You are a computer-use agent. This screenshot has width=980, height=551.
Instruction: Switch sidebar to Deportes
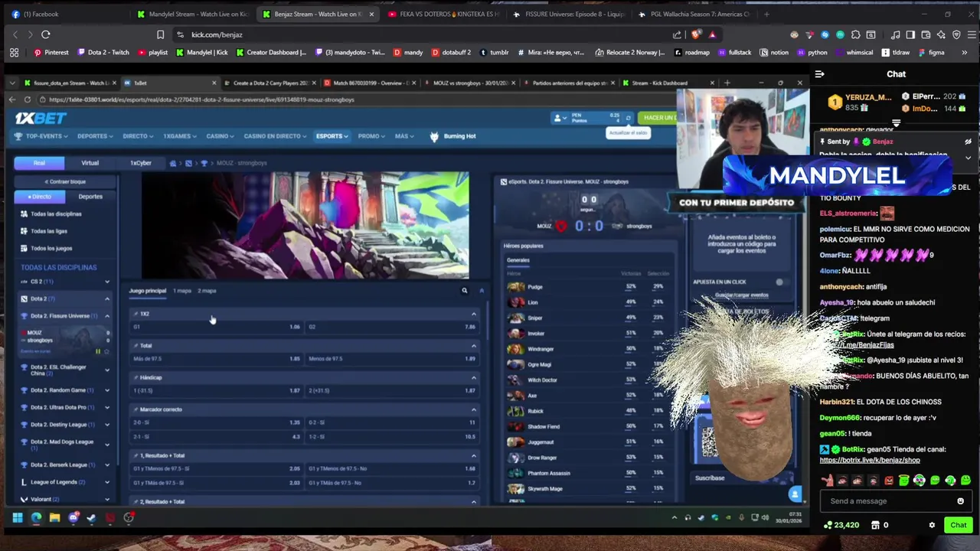[x=90, y=197]
